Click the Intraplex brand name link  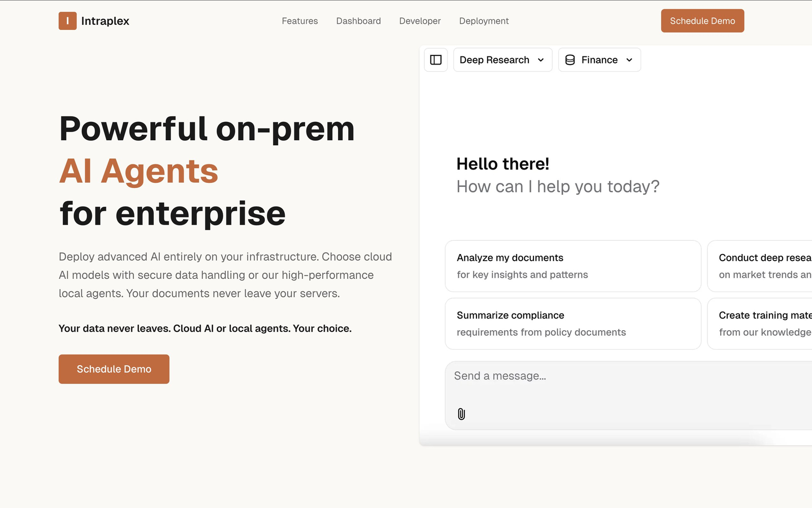(x=105, y=21)
